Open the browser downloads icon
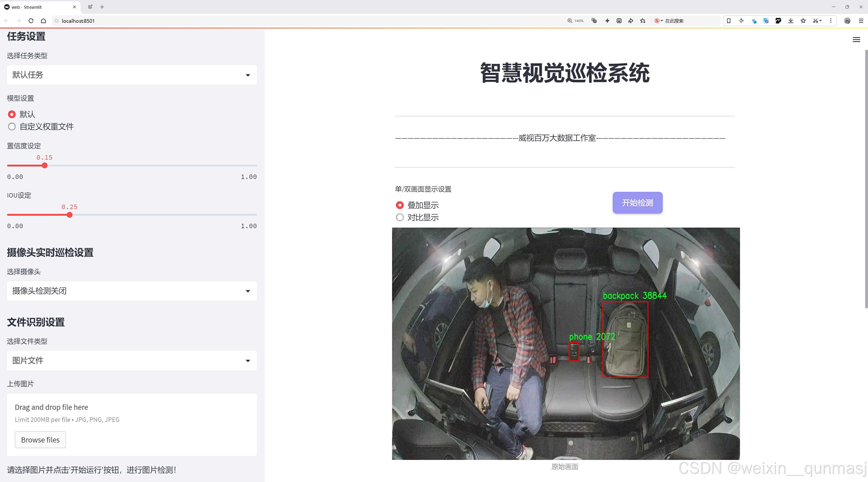 click(x=791, y=21)
